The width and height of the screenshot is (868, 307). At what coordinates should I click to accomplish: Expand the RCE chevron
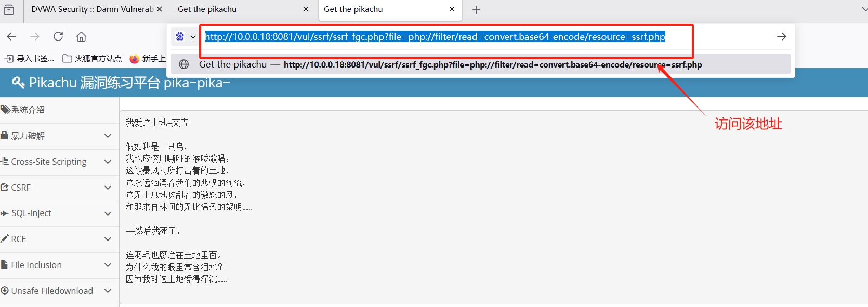point(108,239)
